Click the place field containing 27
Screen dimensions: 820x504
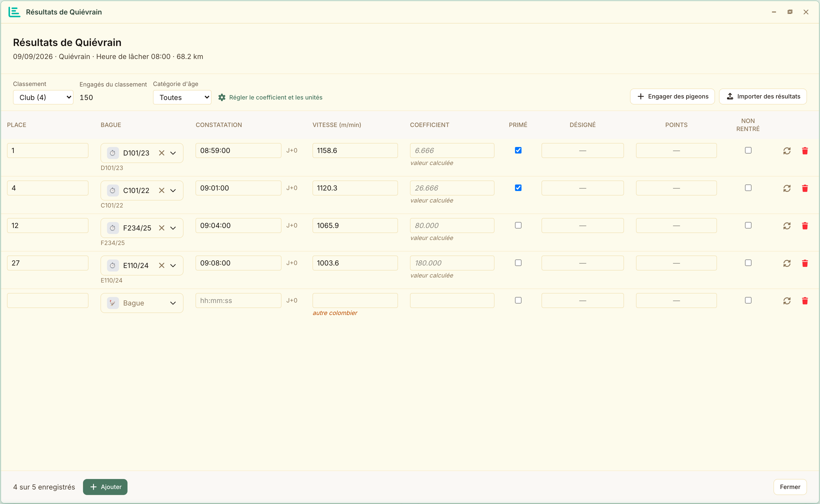tap(48, 263)
